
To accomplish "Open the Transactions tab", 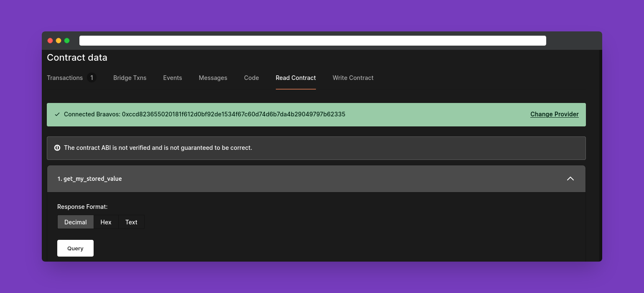I will [65, 78].
